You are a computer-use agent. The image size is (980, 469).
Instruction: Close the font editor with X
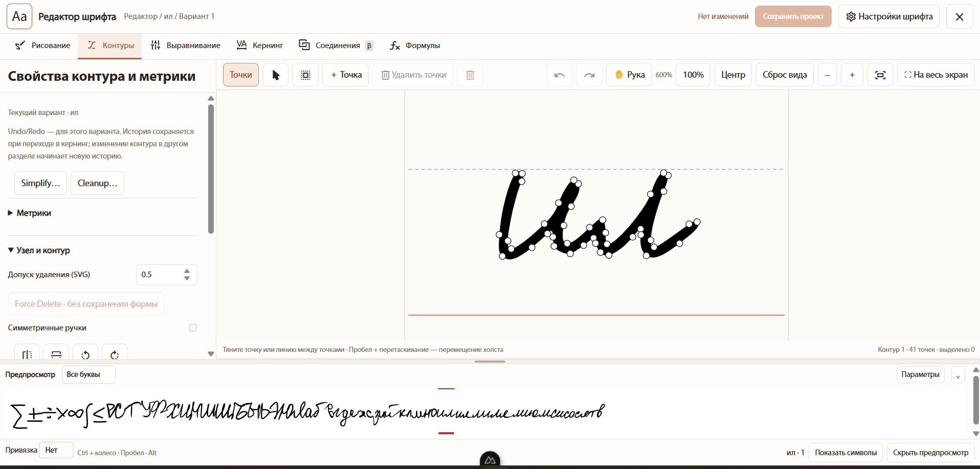(x=960, y=16)
